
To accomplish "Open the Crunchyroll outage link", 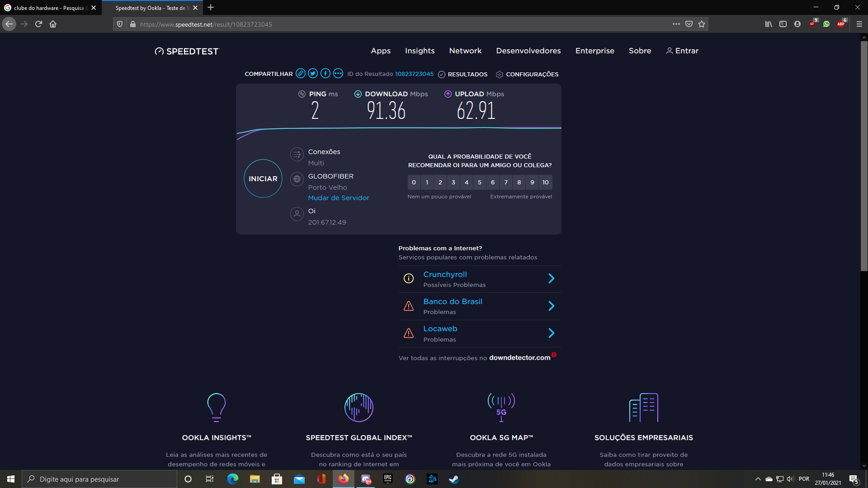I will (445, 274).
